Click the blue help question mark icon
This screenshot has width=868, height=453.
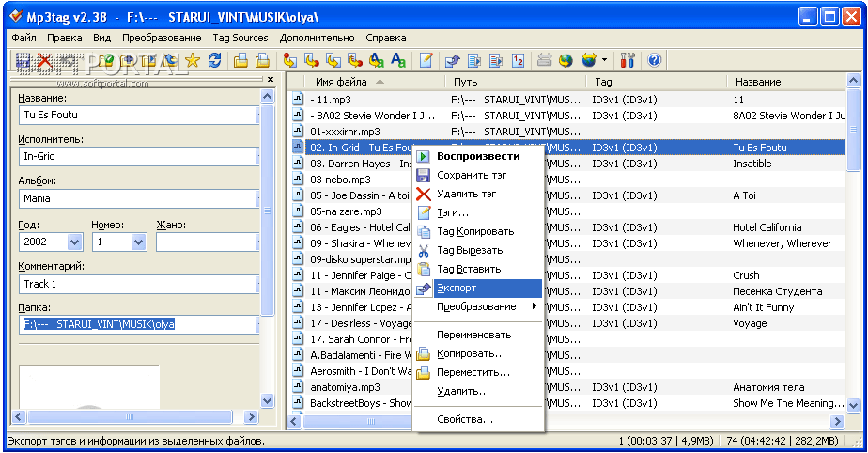click(x=654, y=61)
